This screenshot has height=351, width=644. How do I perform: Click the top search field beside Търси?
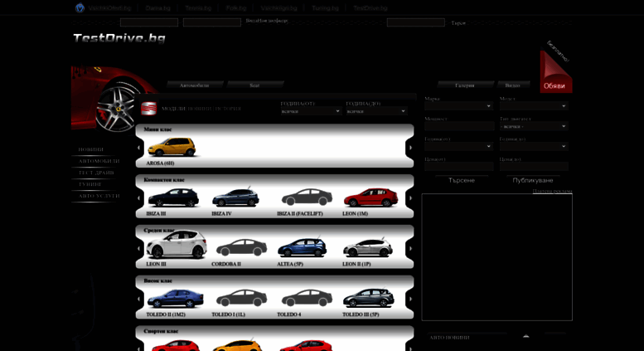pyautogui.click(x=415, y=22)
